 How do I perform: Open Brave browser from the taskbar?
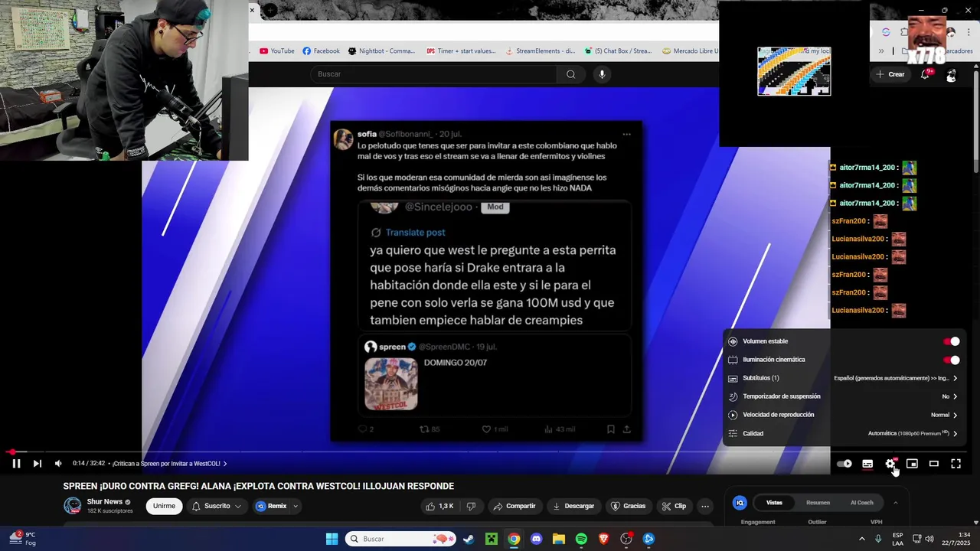tap(603, 539)
